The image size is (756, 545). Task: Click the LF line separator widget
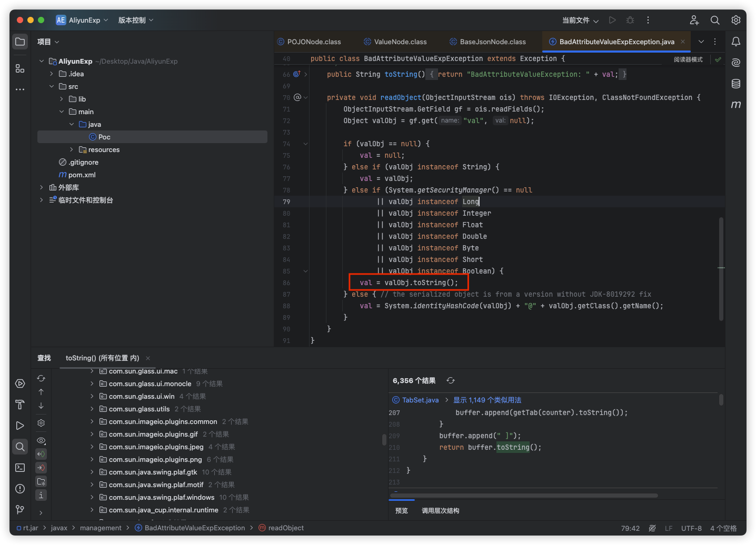pyautogui.click(x=669, y=528)
